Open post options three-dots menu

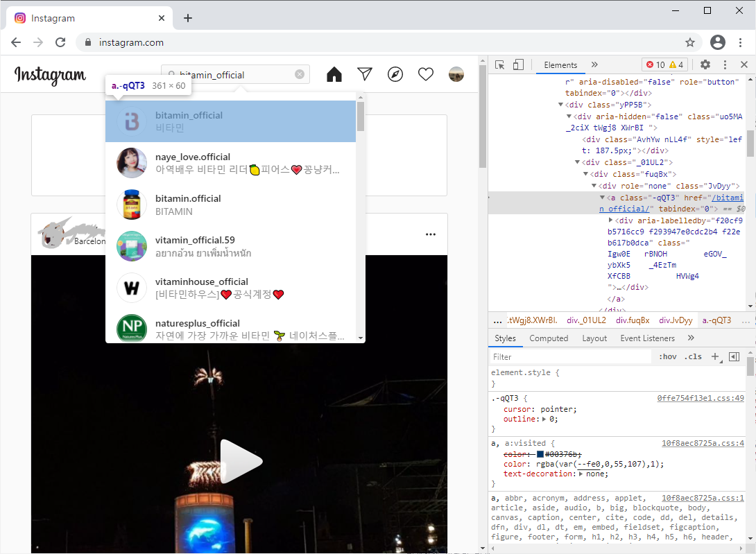click(431, 234)
